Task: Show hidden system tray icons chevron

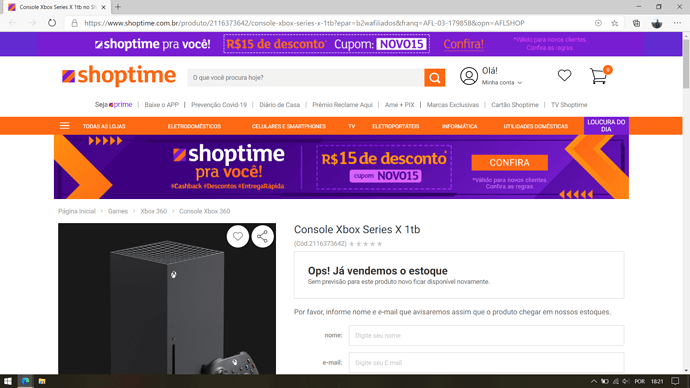Action: pos(594,381)
